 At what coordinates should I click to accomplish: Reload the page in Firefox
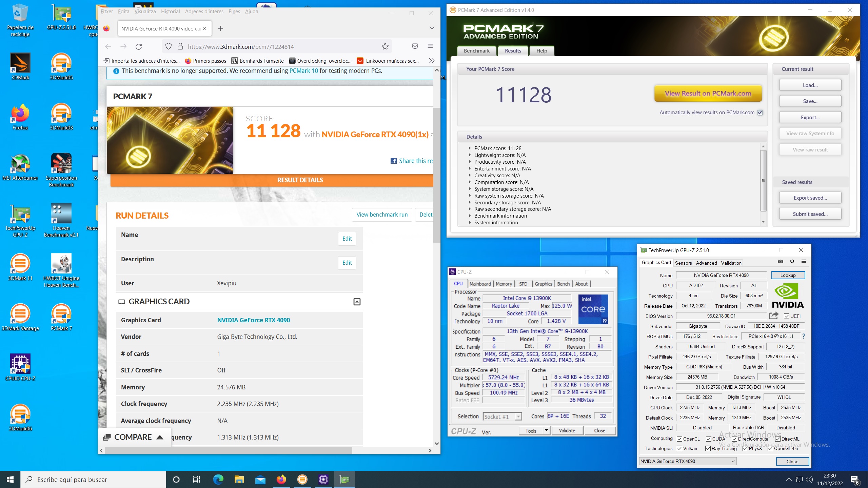[x=139, y=46]
